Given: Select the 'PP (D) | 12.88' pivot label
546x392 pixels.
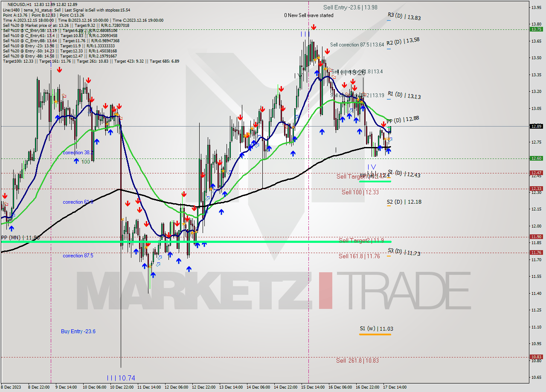Looking at the screenshot, I should (x=403, y=120).
